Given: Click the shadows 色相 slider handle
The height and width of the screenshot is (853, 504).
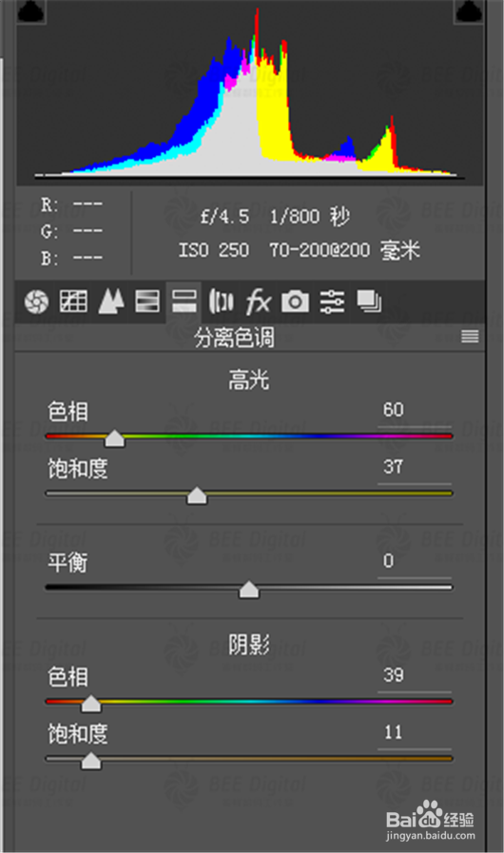Looking at the screenshot, I should pos(91,704).
